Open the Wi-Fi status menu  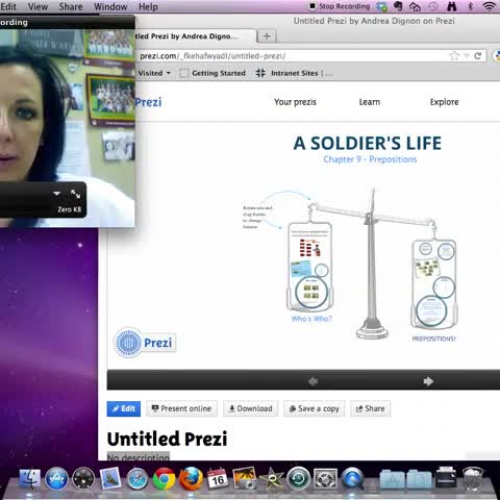click(489, 6)
